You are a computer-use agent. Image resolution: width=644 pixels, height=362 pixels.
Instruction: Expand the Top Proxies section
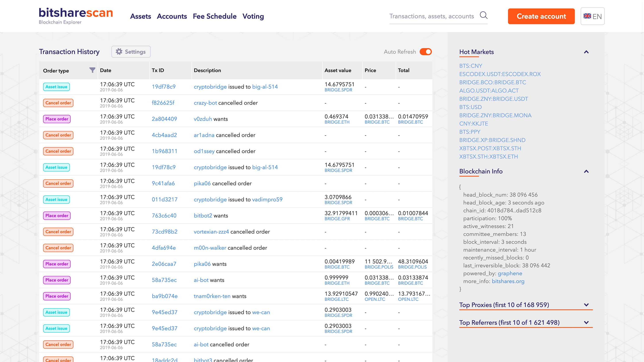click(x=586, y=305)
